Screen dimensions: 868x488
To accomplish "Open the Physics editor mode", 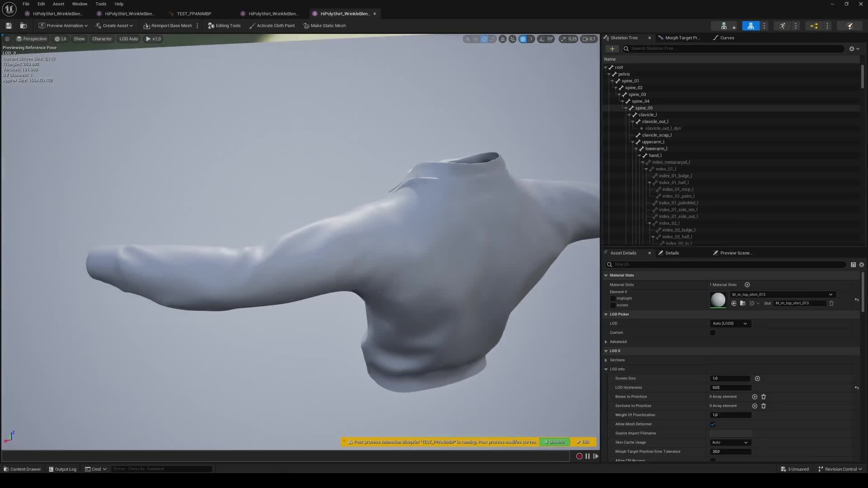I will [850, 26].
